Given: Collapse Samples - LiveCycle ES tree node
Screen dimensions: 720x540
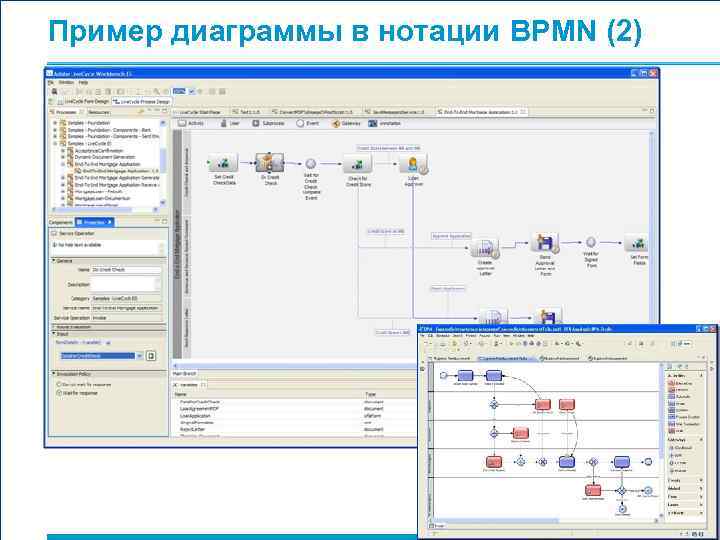Looking at the screenshot, I should coord(56,144).
